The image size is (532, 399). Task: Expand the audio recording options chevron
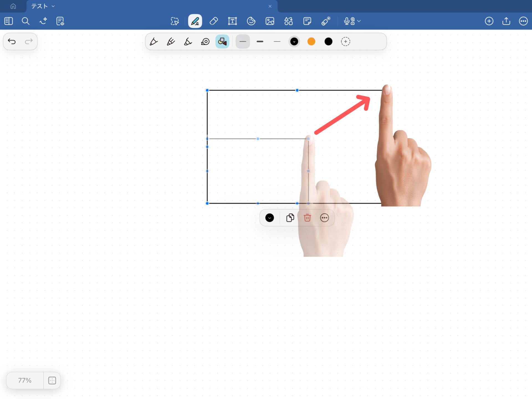359,21
